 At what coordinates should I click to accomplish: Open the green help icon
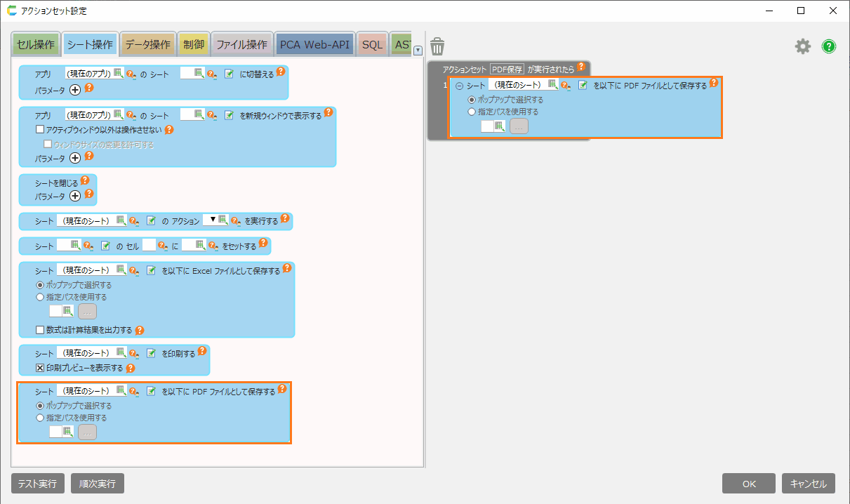click(829, 47)
